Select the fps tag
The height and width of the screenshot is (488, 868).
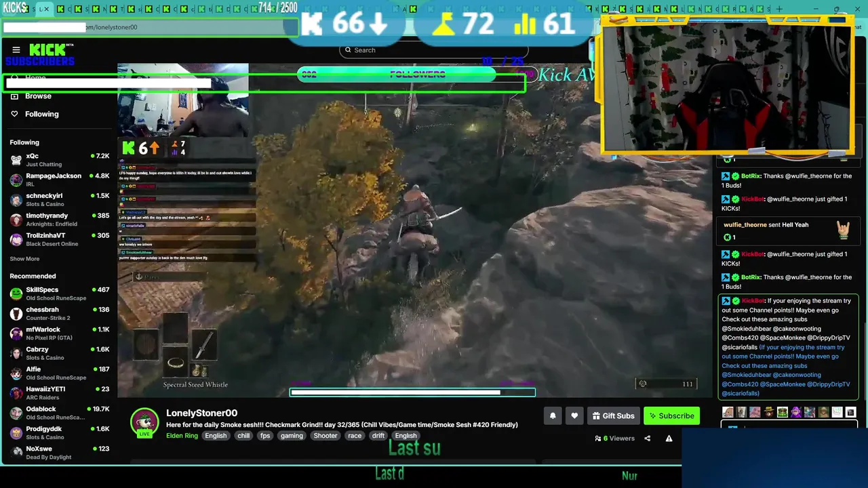pos(265,436)
